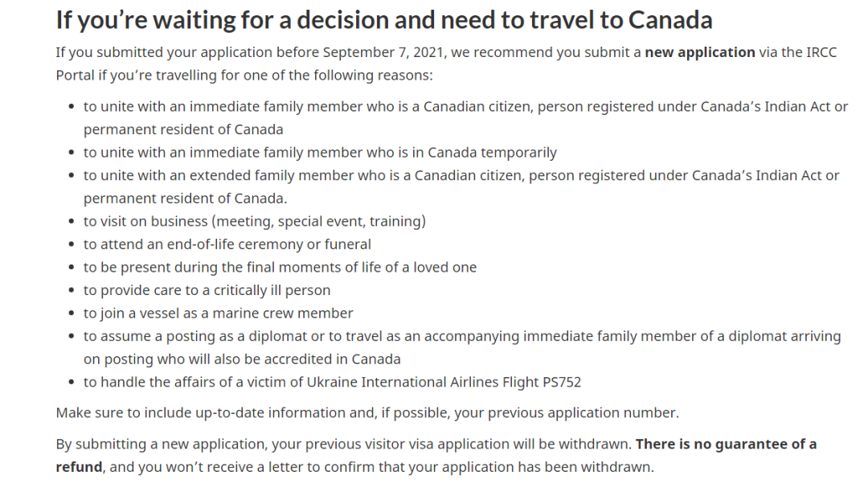
Task: Click the 'to visit on business' bullet item
Action: [254, 221]
